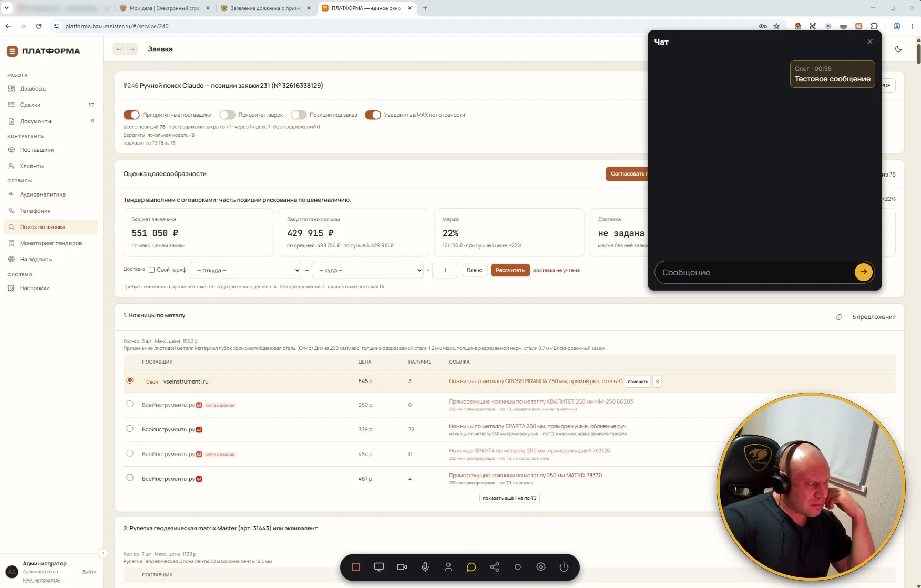Toggle Позиции под заказ switch
Screen dimensions: 921x588
[299, 115]
